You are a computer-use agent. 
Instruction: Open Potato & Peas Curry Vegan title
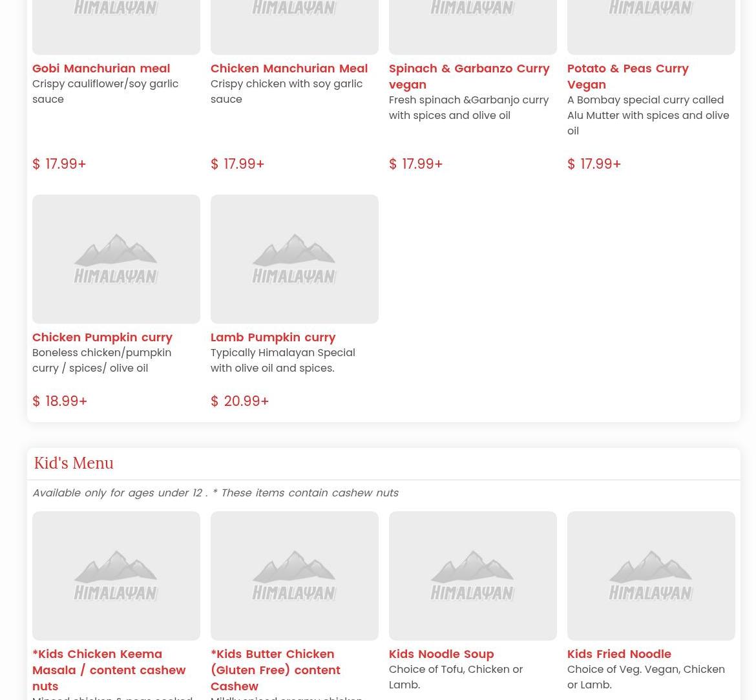coord(628,76)
